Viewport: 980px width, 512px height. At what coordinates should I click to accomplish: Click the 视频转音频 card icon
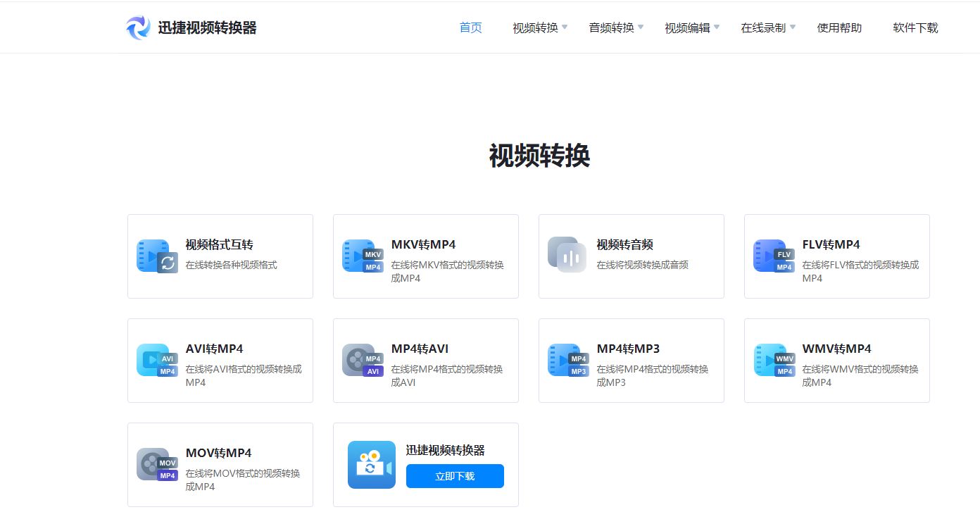coord(567,254)
